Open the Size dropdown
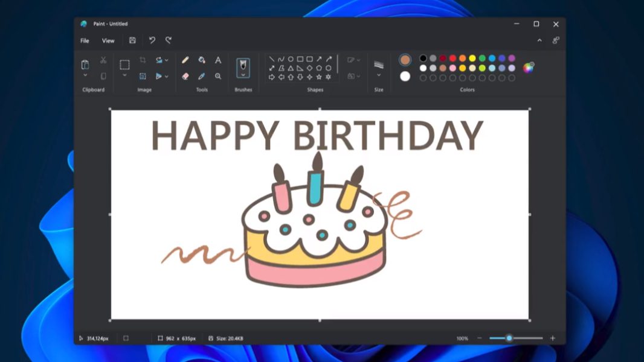The width and height of the screenshot is (644, 362). [x=379, y=75]
